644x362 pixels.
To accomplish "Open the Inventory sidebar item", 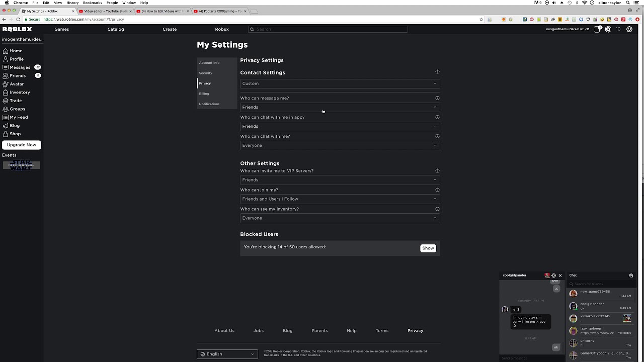I will (x=20, y=93).
